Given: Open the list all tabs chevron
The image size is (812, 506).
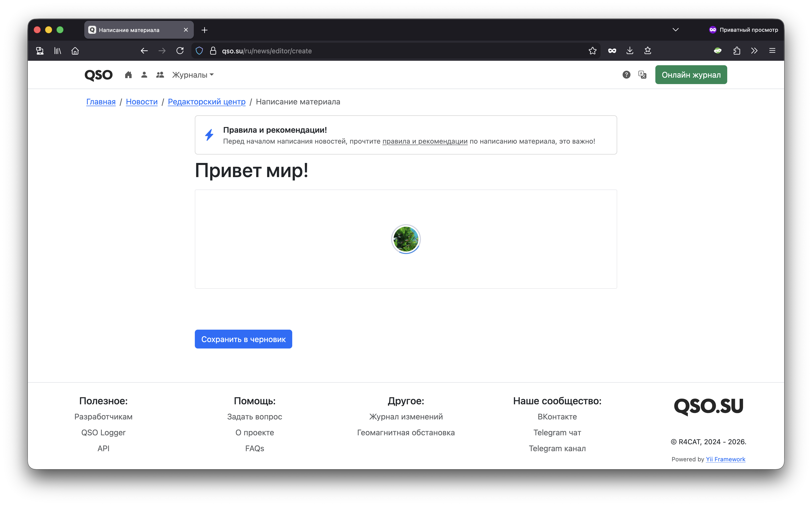Looking at the screenshot, I should click(x=675, y=30).
